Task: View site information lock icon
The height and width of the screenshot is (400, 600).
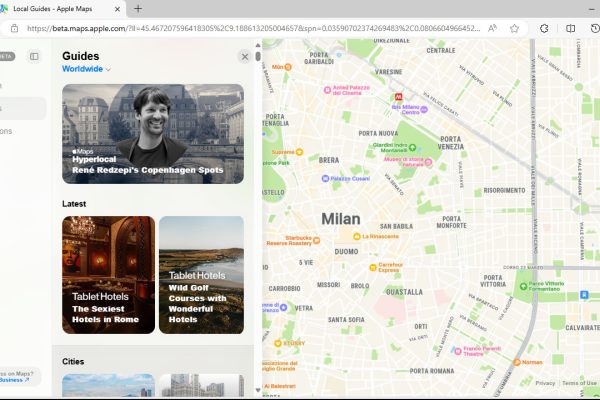Action: [14, 28]
